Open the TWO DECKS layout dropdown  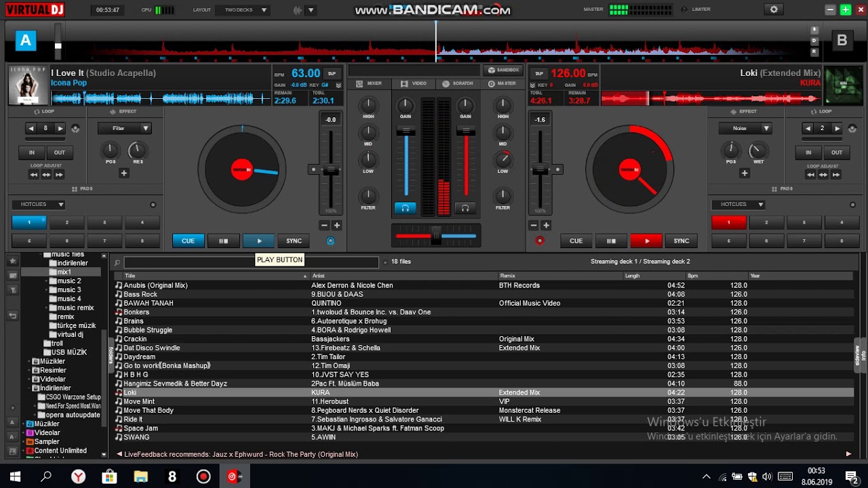243,10
